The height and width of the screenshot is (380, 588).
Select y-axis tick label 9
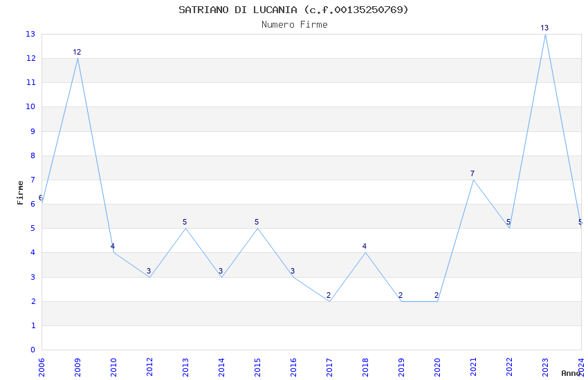pos(33,131)
